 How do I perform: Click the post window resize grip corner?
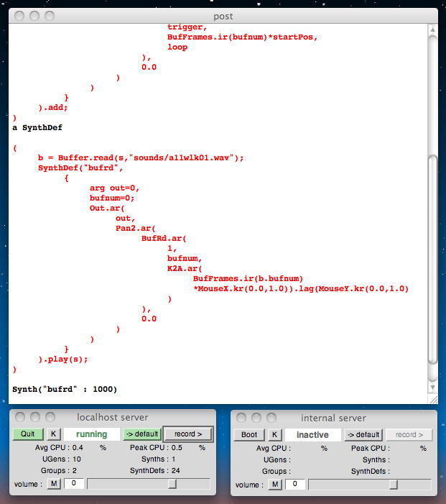(433, 399)
